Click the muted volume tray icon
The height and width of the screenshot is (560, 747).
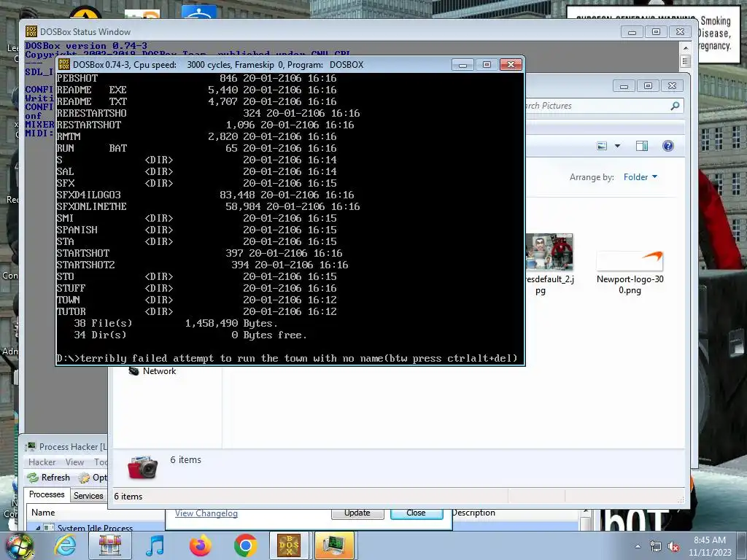673,547
